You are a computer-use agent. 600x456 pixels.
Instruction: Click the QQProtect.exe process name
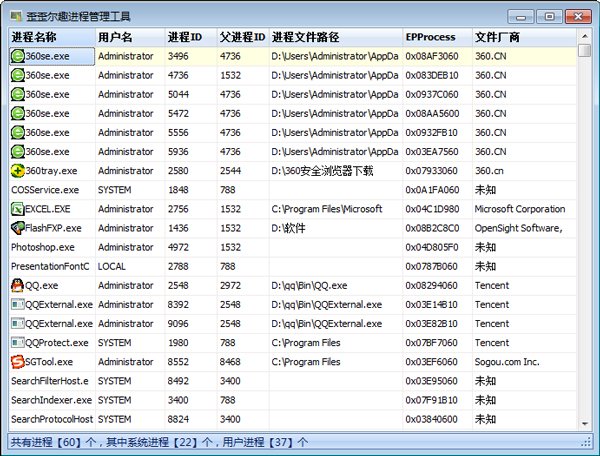(57, 343)
